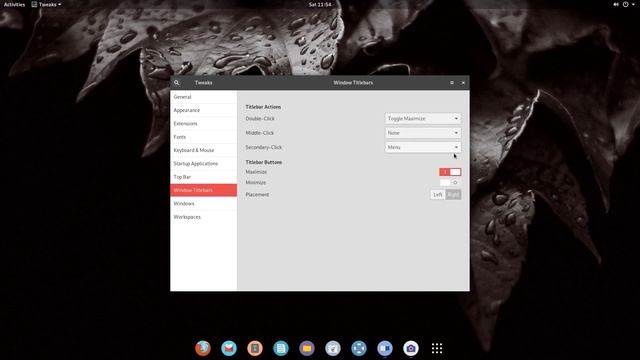The image size is (640, 360).
Task: Turn off the Maximize titlebar button switch
Action: 450,172
